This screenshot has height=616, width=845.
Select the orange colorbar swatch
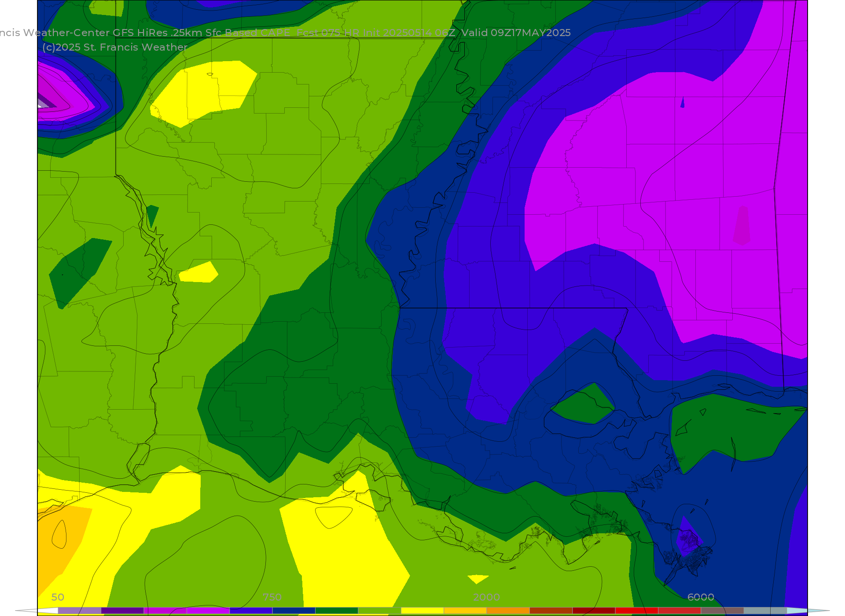coord(508,611)
